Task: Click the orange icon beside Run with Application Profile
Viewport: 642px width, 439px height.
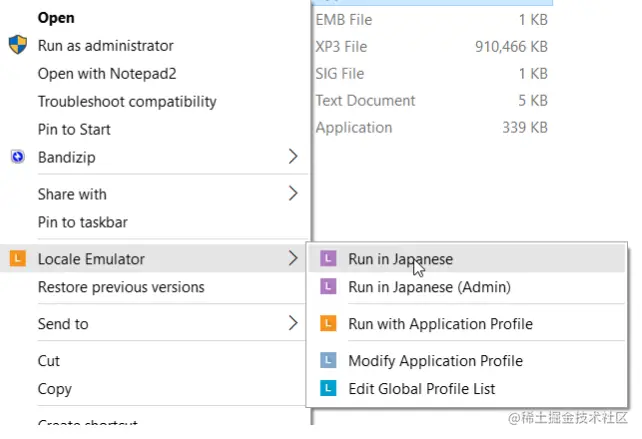Action: point(327,324)
